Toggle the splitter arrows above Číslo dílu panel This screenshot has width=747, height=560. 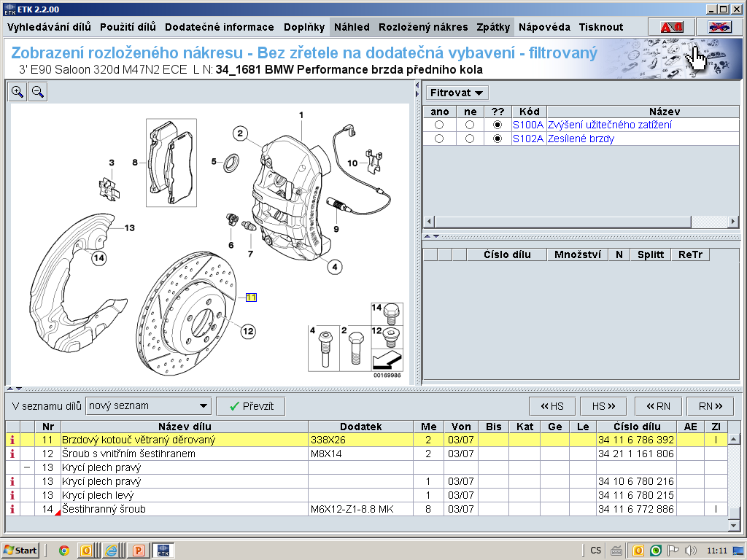click(431, 236)
